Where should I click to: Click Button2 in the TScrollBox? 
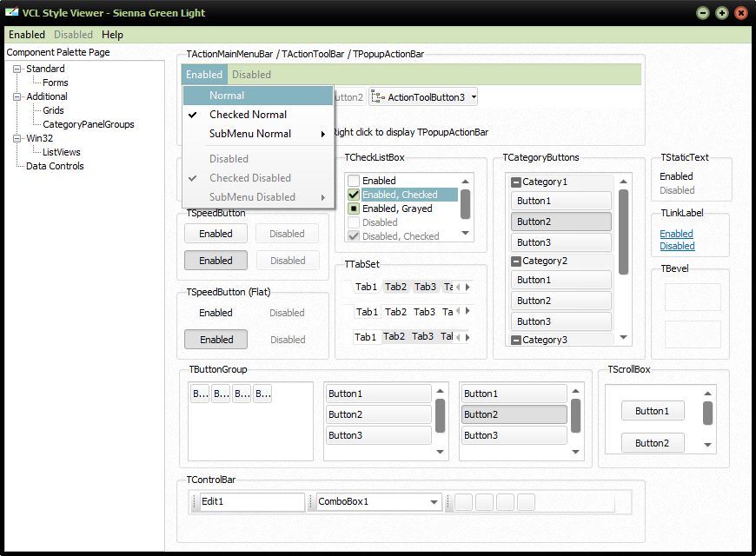[x=653, y=443]
